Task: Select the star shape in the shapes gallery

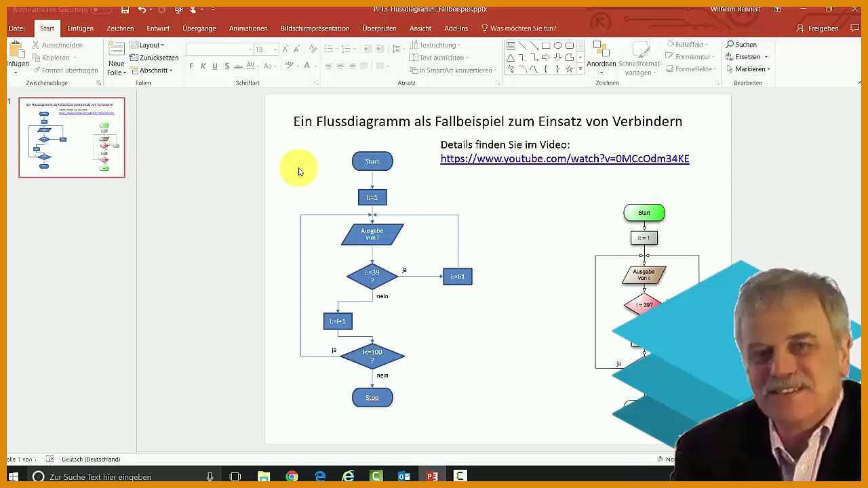Action: pyautogui.click(x=569, y=69)
